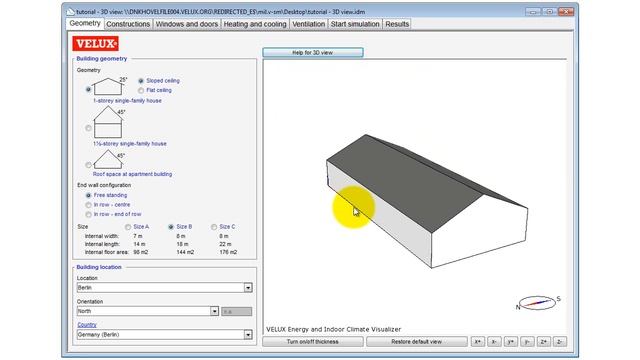Screen dimensions: 640x360
Task: Open the Country dropdown arrow
Action: pyautogui.click(x=248, y=335)
